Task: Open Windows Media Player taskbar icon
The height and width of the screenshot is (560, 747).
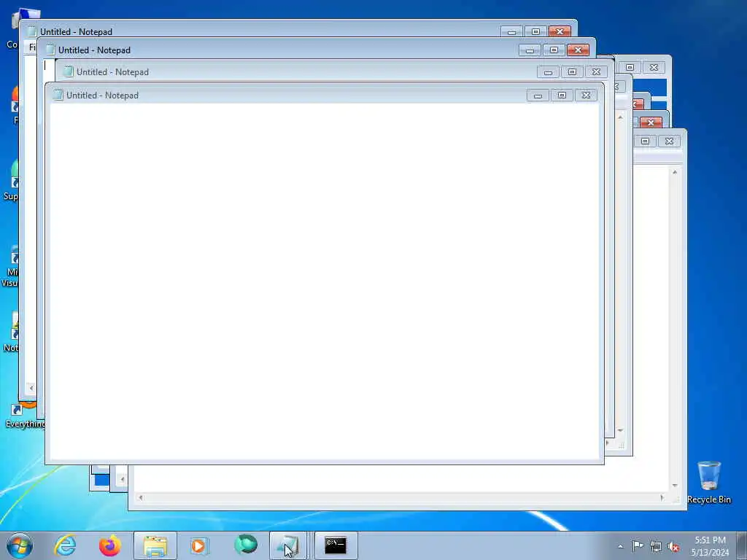Action: click(198, 545)
